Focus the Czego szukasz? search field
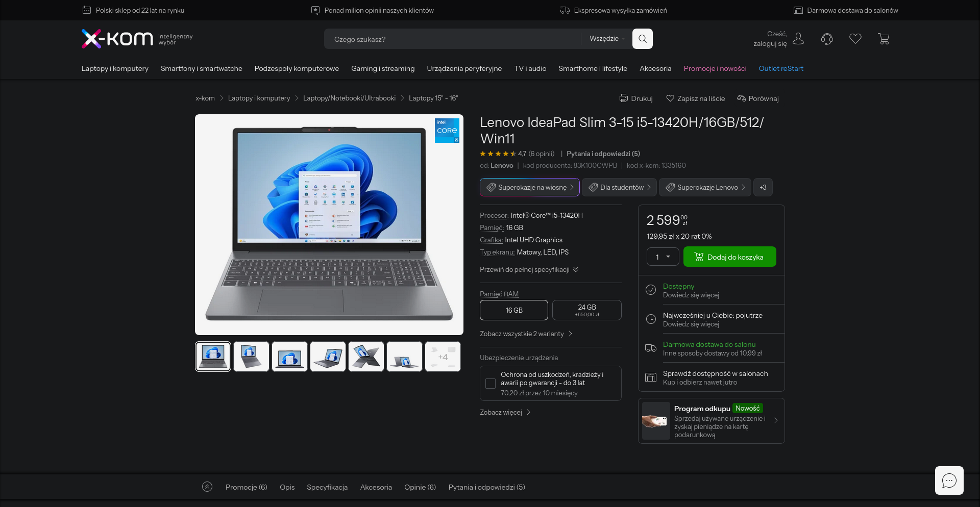This screenshot has width=980, height=507. point(452,39)
